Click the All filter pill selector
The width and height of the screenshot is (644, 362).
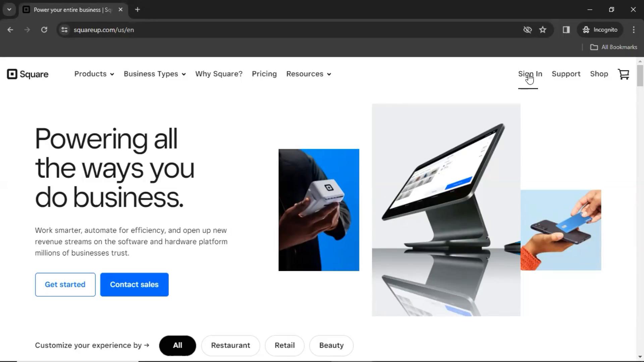click(178, 345)
